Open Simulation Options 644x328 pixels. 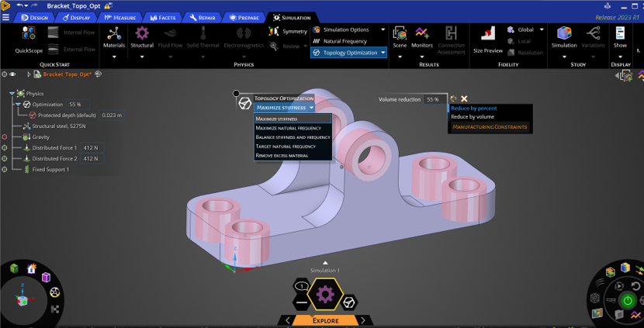[345, 29]
